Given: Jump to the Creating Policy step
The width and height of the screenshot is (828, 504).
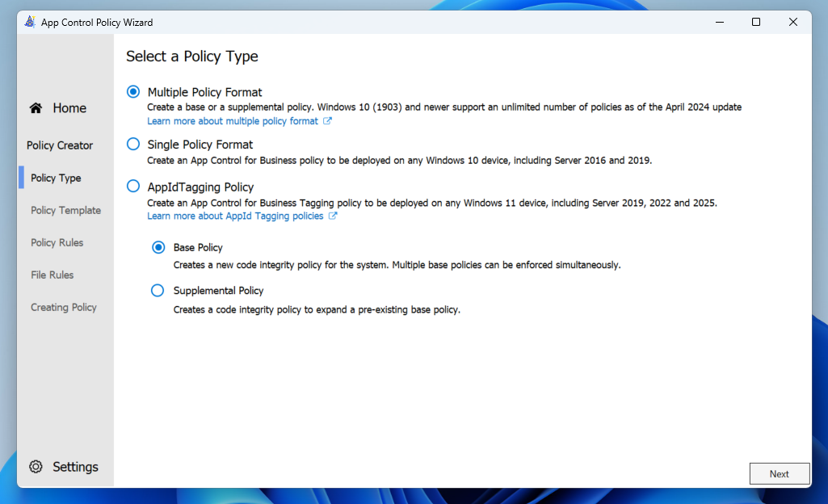Looking at the screenshot, I should [x=63, y=307].
